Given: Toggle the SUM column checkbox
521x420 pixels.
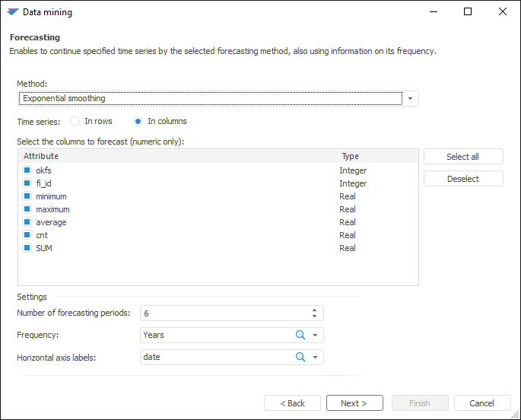Looking at the screenshot, I should [27, 248].
